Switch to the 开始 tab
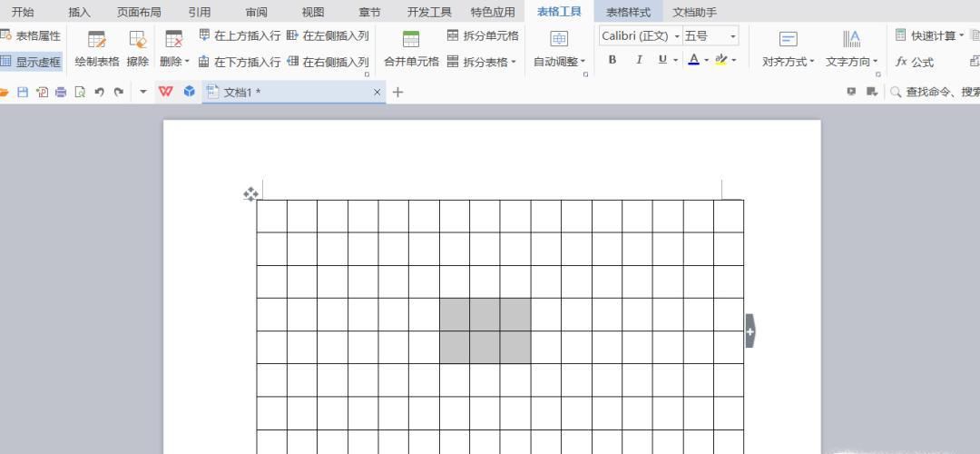Viewport: 980px width, 454px height. (x=23, y=12)
